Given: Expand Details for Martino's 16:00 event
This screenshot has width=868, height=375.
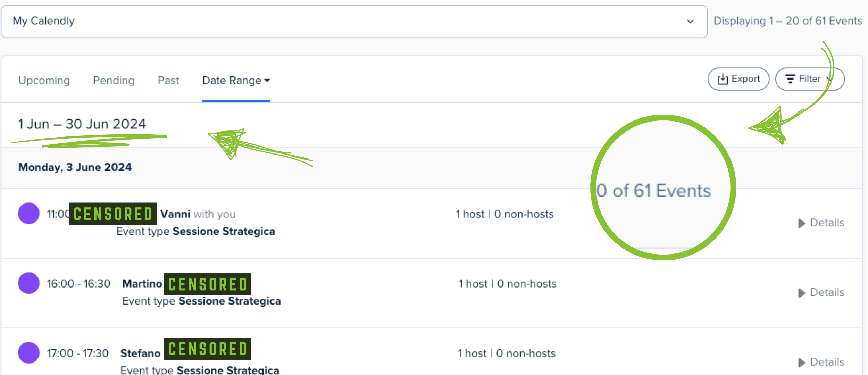Looking at the screenshot, I should 821,293.
